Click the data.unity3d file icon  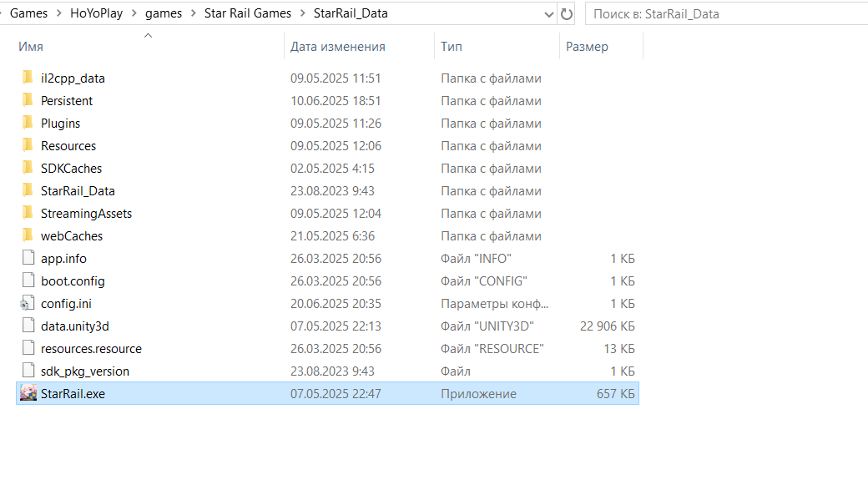28,326
